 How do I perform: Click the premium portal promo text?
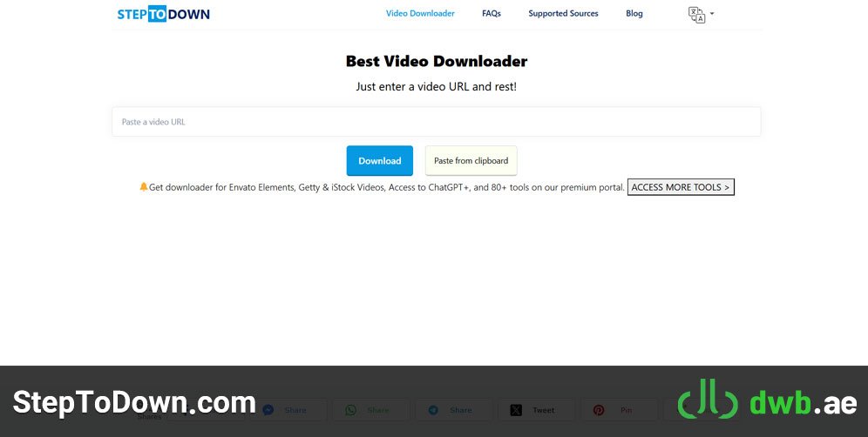[x=386, y=187]
